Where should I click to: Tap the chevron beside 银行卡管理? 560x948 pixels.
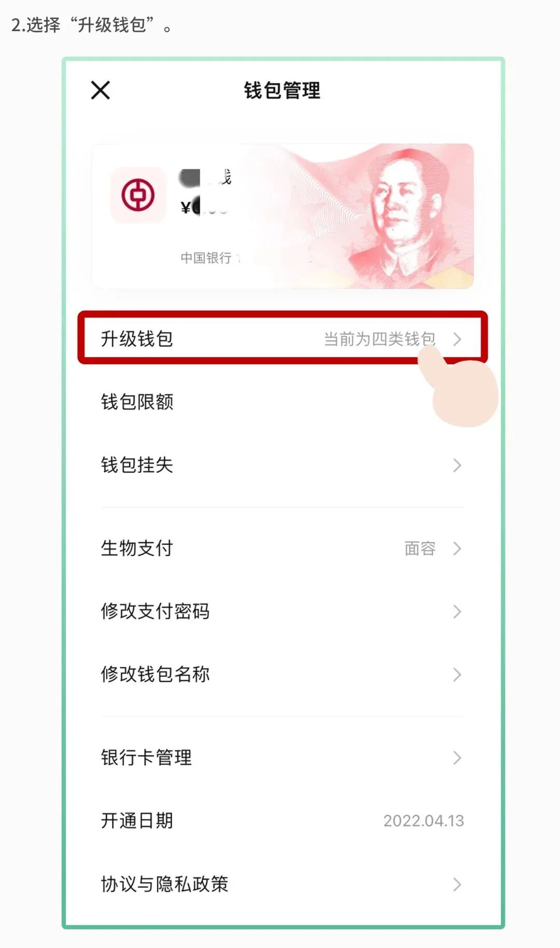point(457,758)
